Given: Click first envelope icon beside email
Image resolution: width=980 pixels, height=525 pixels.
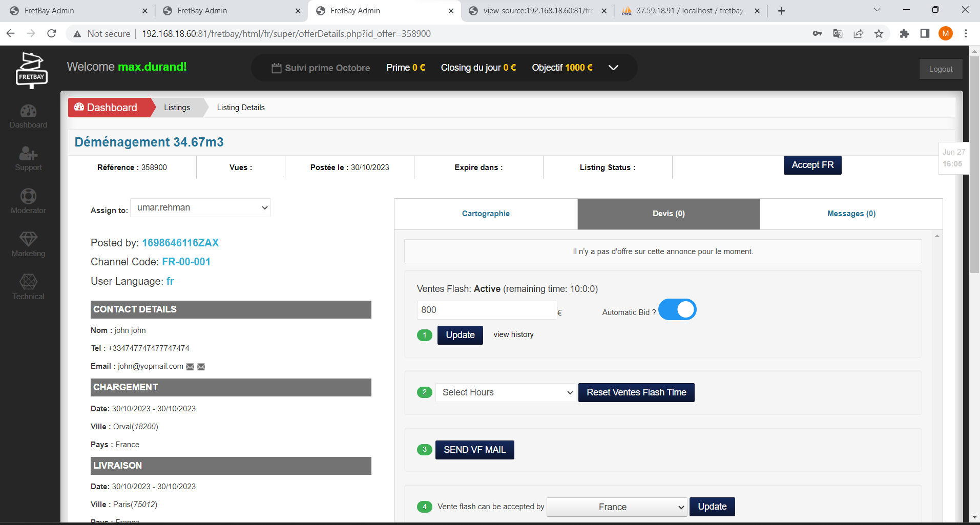Looking at the screenshot, I should [x=190, y=367].
